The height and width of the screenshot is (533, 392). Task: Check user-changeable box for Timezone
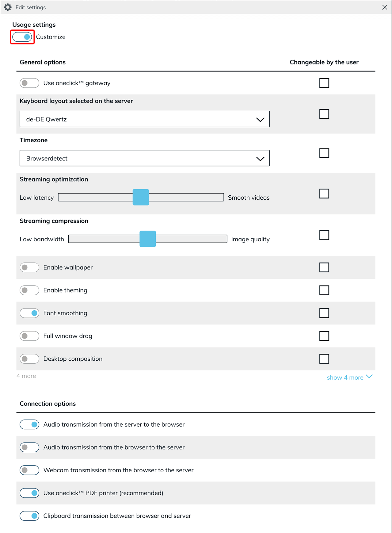[x=324, y=153]
